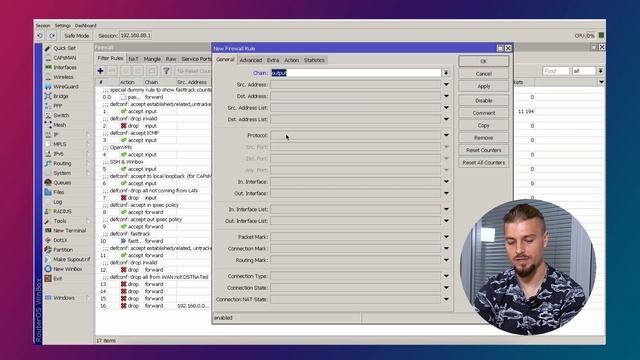
Task: Select rule 10 fasttrack forward row
Action: pyautogui.click(x=154, y=241)
